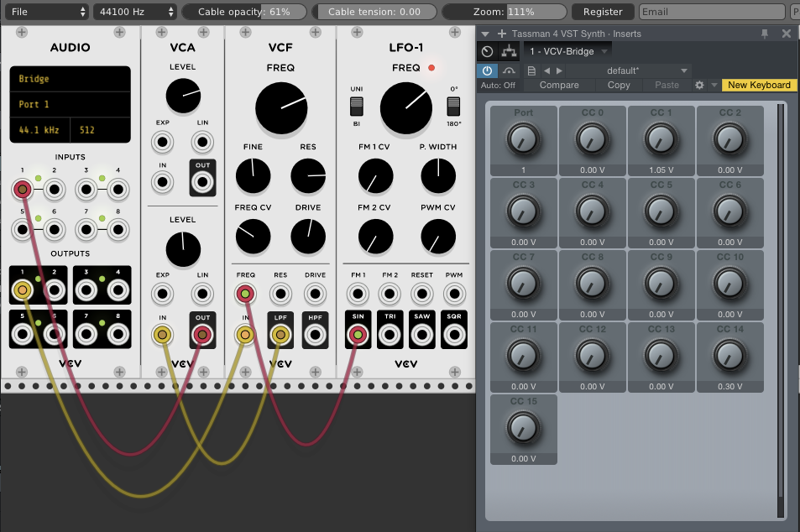Viewport: 800px width, 532px height.
Task: Click the lower VCA OUT jack
Action: [202, 335]
